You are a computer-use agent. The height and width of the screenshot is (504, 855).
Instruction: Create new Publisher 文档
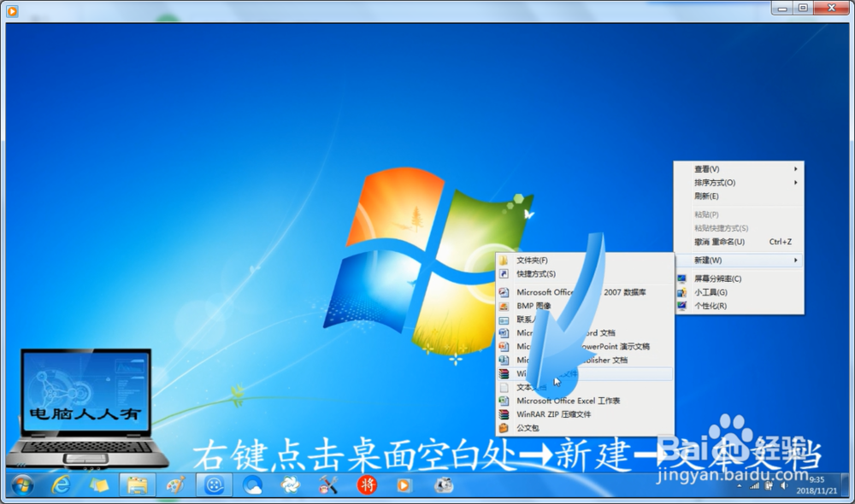click(585, 360)
